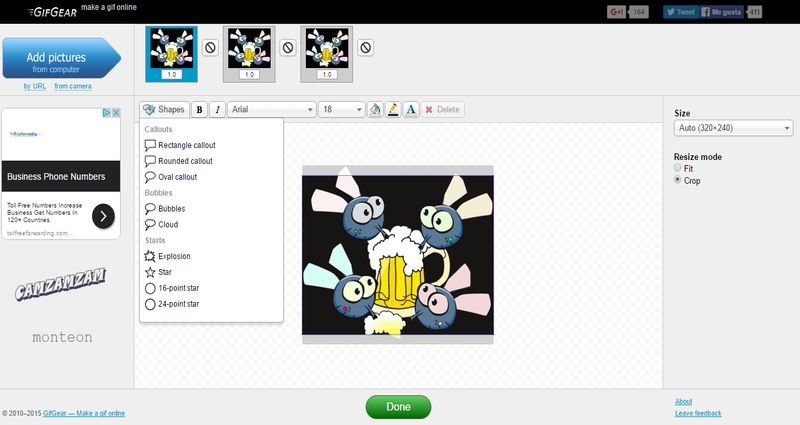
Task: Click the Business Phone Numbers ad banner
Action: 61,177
